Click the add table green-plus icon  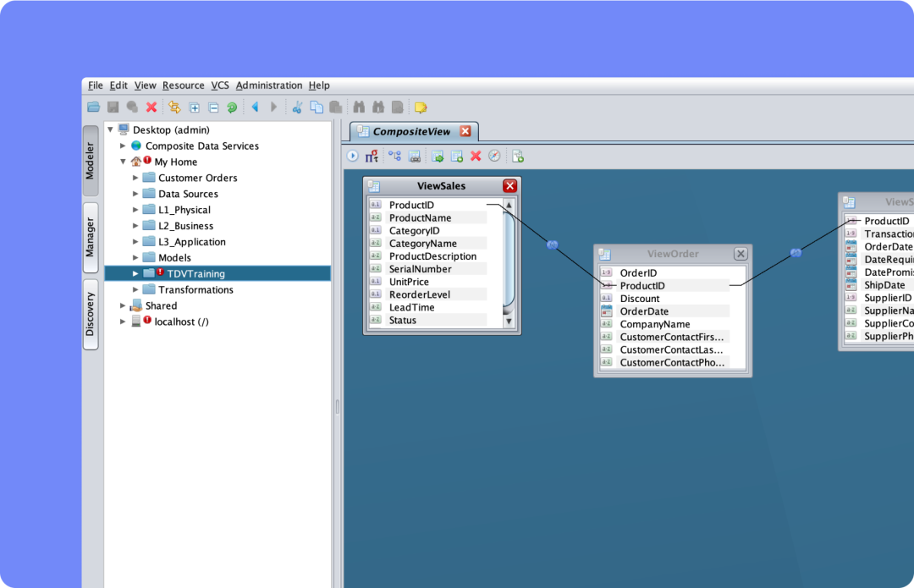coord(457,157)
